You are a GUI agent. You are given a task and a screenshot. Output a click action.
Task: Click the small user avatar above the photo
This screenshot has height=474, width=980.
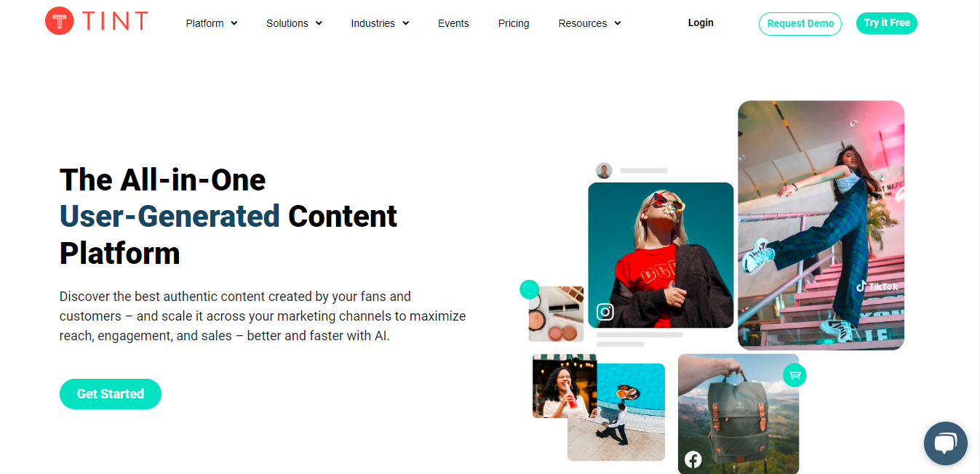pos(604,171)
